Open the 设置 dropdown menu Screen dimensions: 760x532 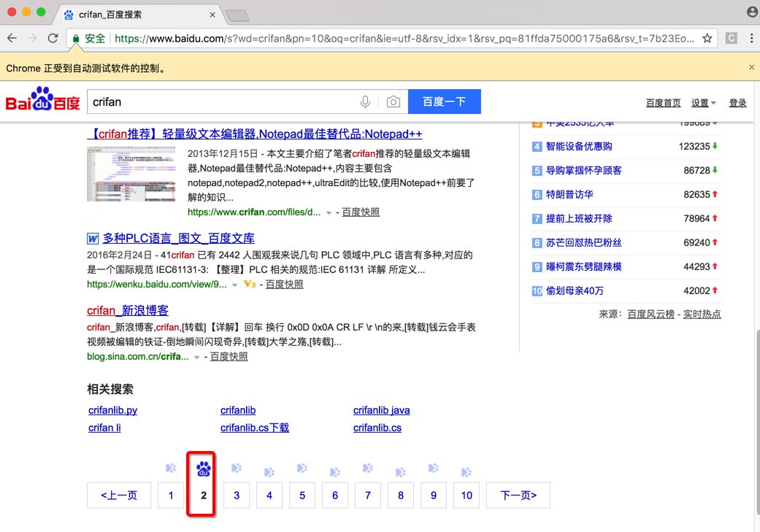703,103
